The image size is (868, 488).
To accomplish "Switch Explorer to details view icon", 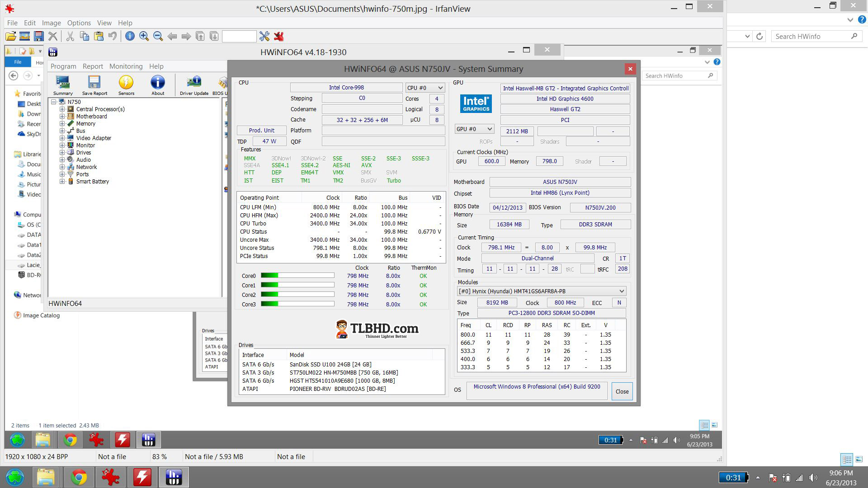I will [x=847, y=460].
